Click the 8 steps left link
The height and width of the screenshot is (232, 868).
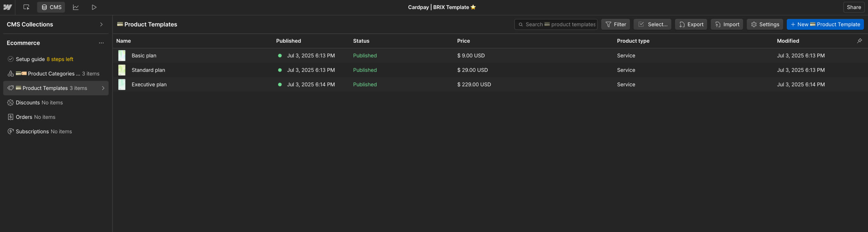point(60,59)
